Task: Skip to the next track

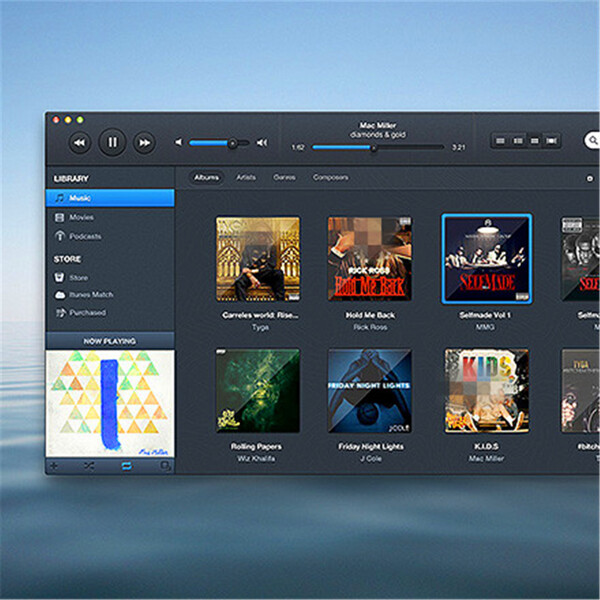Action: pyautogui.click(x=144, y=143)
